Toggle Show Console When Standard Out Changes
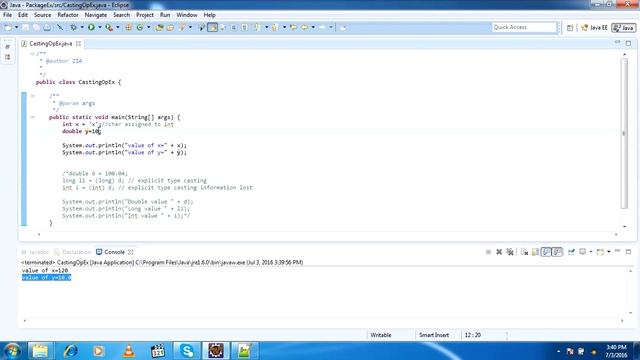This screenshot has width=640, height=360. click(x=546, y=252)
